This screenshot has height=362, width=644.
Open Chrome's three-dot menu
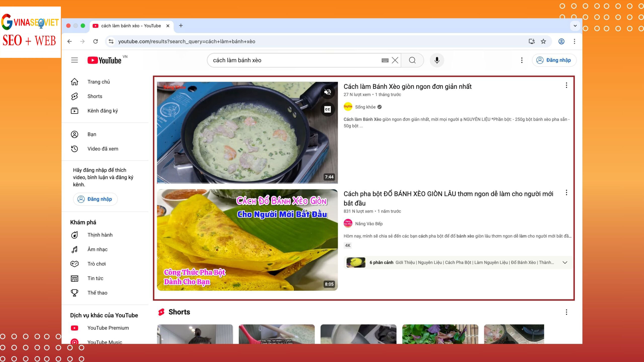(x=575, y=41)
